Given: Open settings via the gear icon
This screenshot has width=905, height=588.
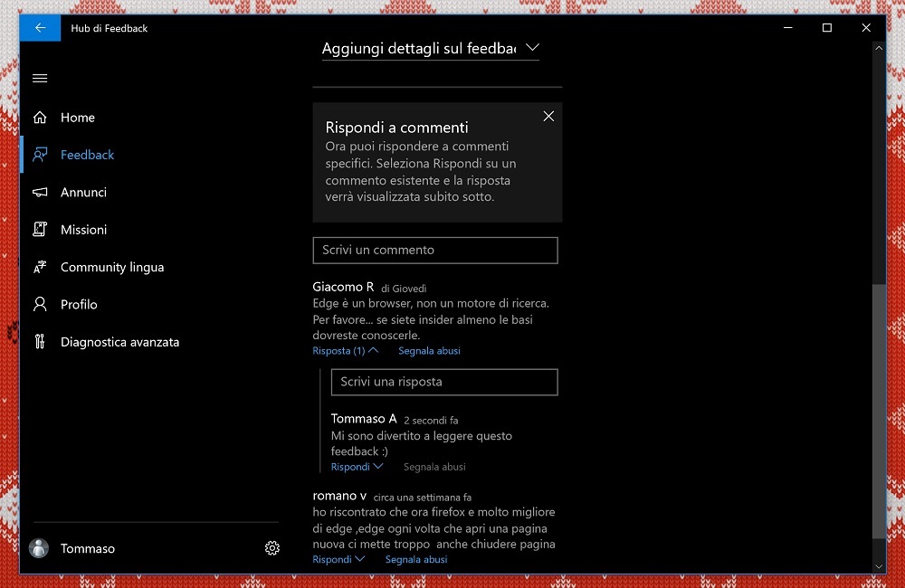Looking at the screenshot, I should pyautogui.click(x=272, y=548).
